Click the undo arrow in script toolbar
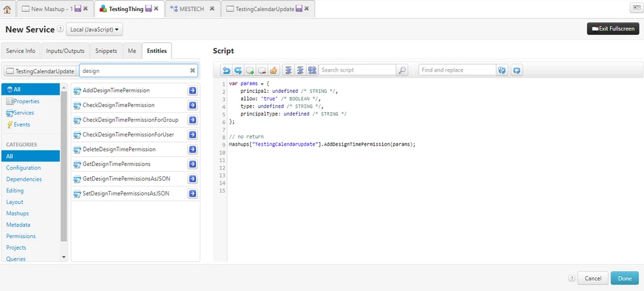 point(226,70)
